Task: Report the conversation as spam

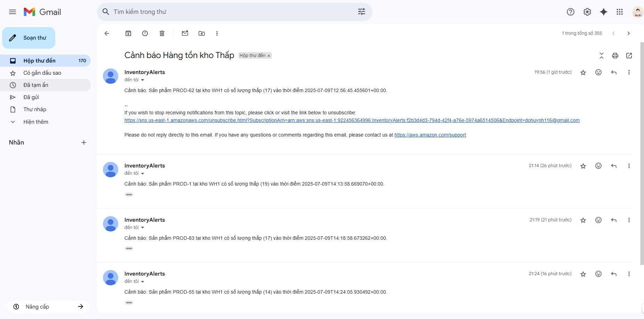Action: [145, 33]
